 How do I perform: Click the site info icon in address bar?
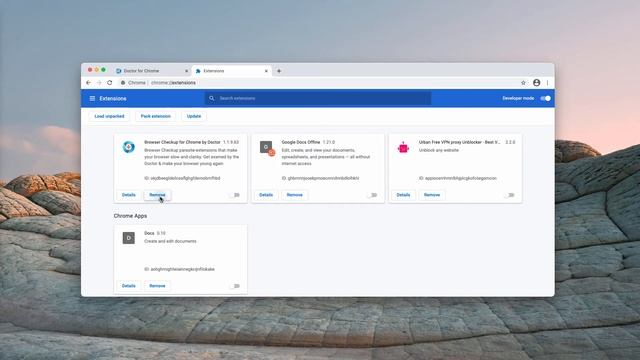pos(122,83)
